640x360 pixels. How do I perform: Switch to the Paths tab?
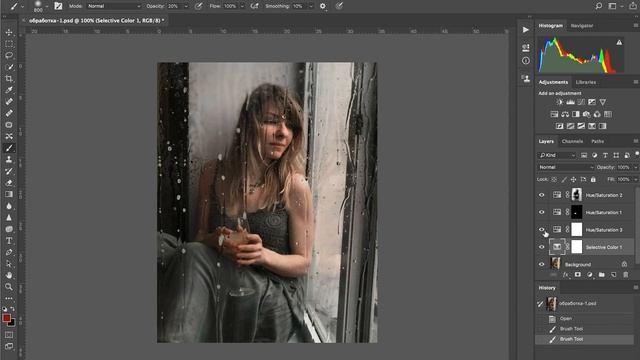(x=598, y=142)
